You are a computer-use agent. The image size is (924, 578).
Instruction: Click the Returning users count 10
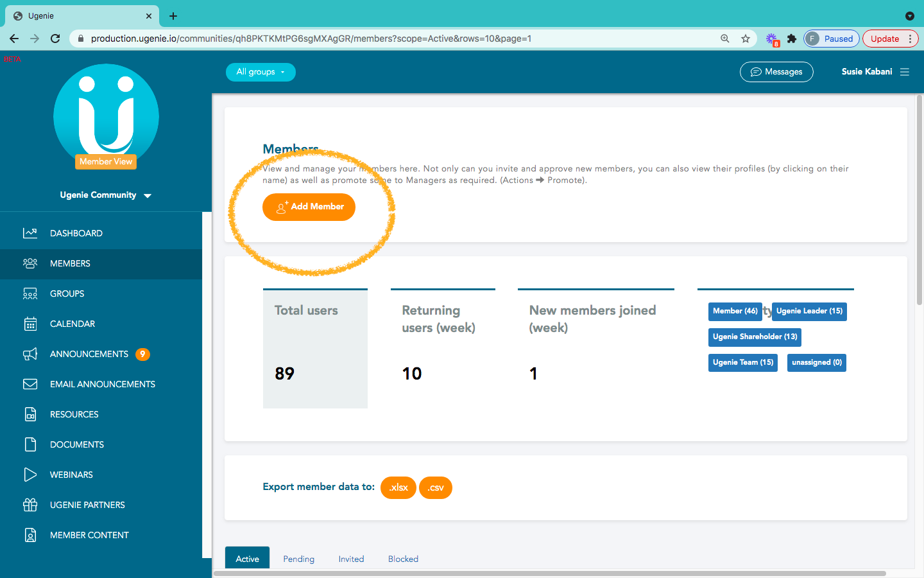pyautogui.click(x=412, y=374)
